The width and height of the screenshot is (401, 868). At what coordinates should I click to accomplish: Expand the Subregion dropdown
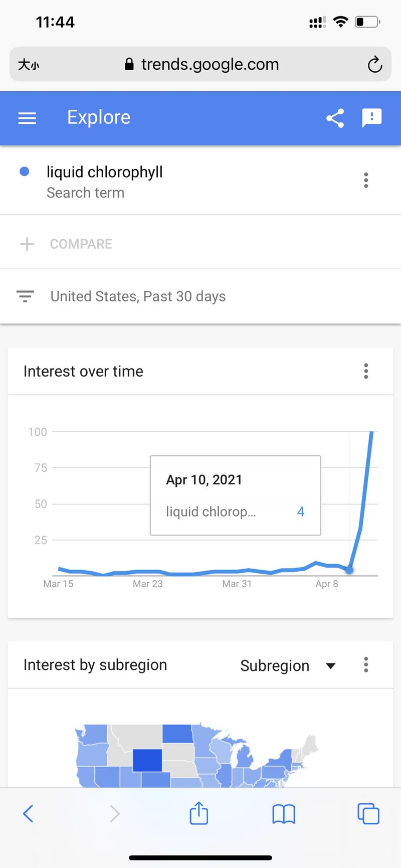click(287, 665)
